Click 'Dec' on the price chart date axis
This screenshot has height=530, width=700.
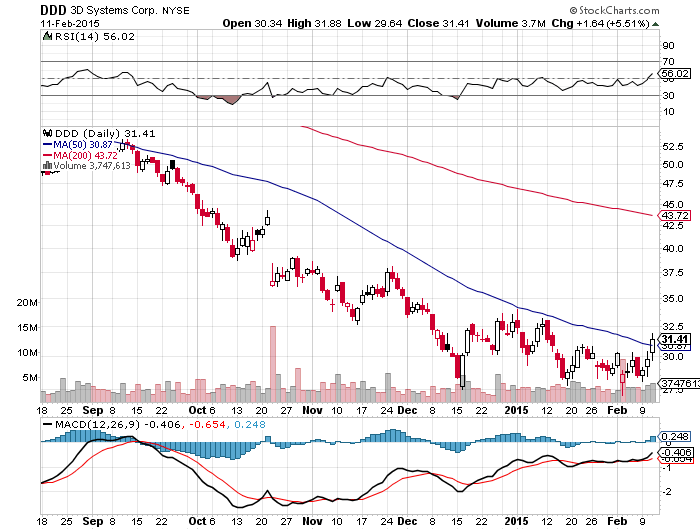[407, 410]
